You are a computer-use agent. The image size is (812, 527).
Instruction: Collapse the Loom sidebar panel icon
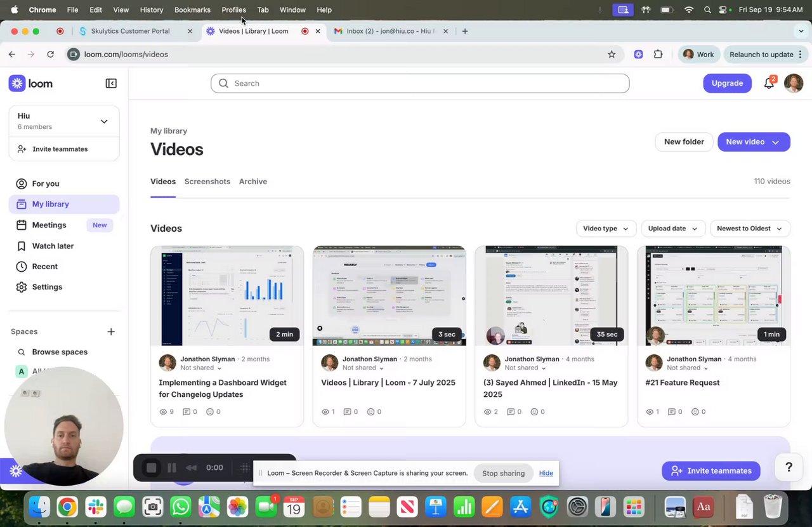point(111,83)
